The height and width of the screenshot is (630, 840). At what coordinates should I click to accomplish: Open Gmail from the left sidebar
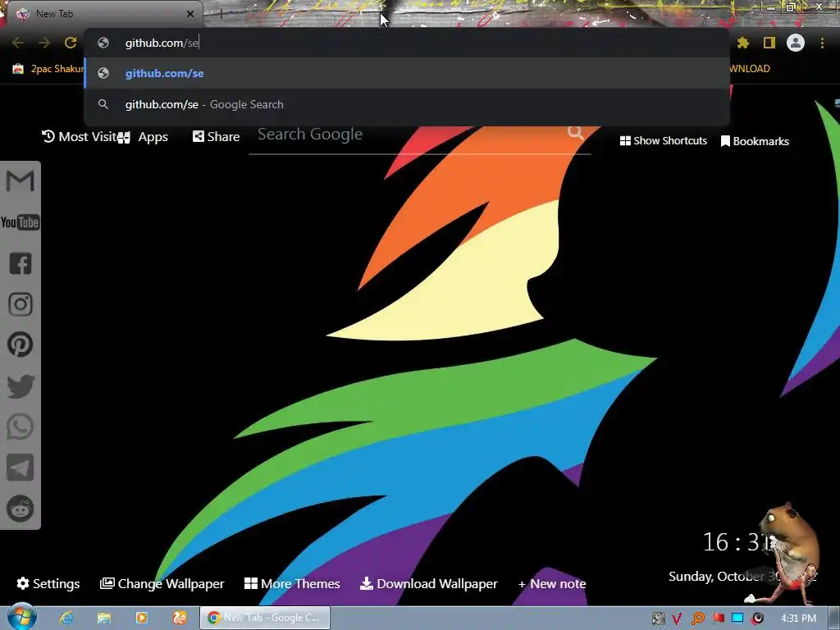pos(20,181)
